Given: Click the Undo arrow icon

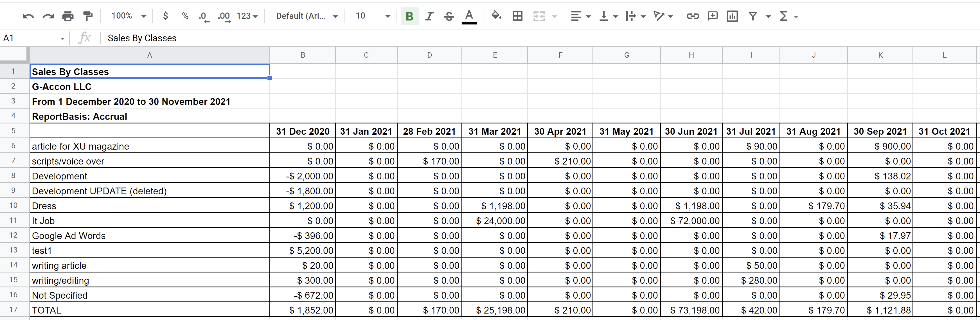Looking at the screenshot, I should point(28,16).
